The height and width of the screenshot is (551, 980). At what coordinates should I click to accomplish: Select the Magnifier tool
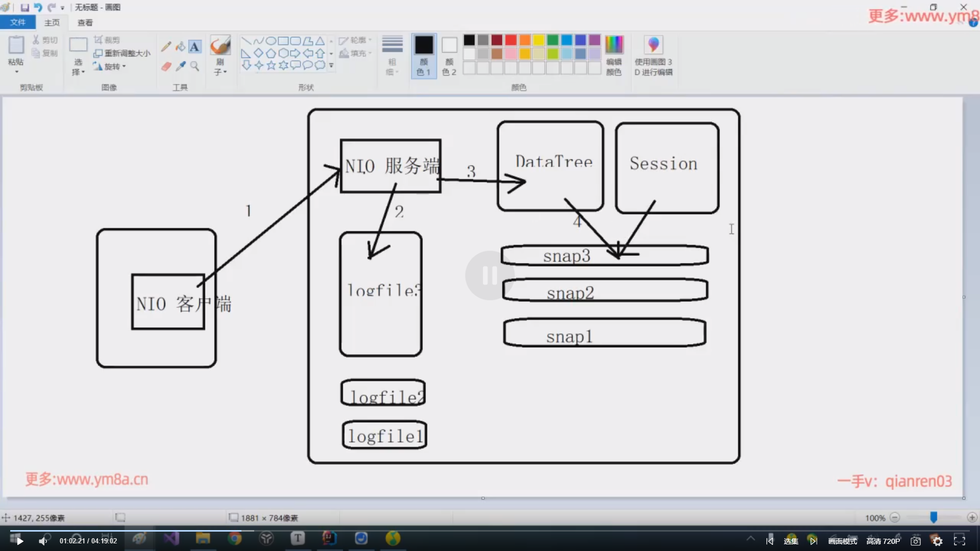pyautogui.click(x=194, y=66)
